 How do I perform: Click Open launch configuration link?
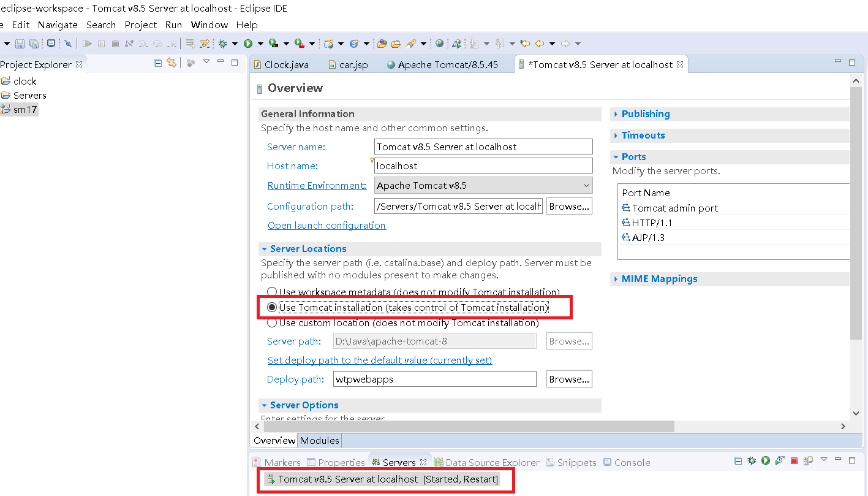coord(326,226)
